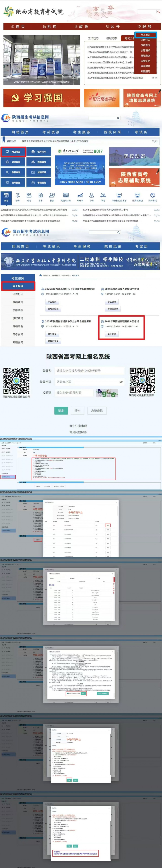The width and height of the screenshot is (162, 868).
Task: Go to next slide on 西安思源学院 carousel
Action: coord(103,167)
